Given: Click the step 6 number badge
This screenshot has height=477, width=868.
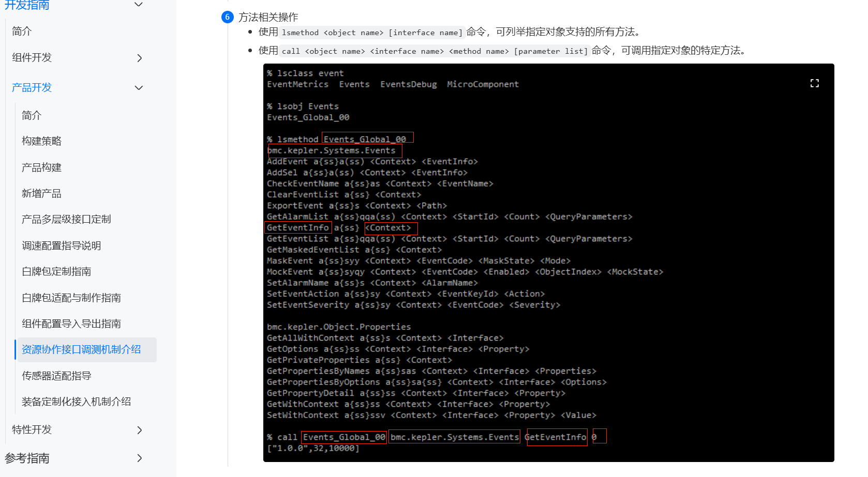Looking at the screenshot, I should (227, 17).
